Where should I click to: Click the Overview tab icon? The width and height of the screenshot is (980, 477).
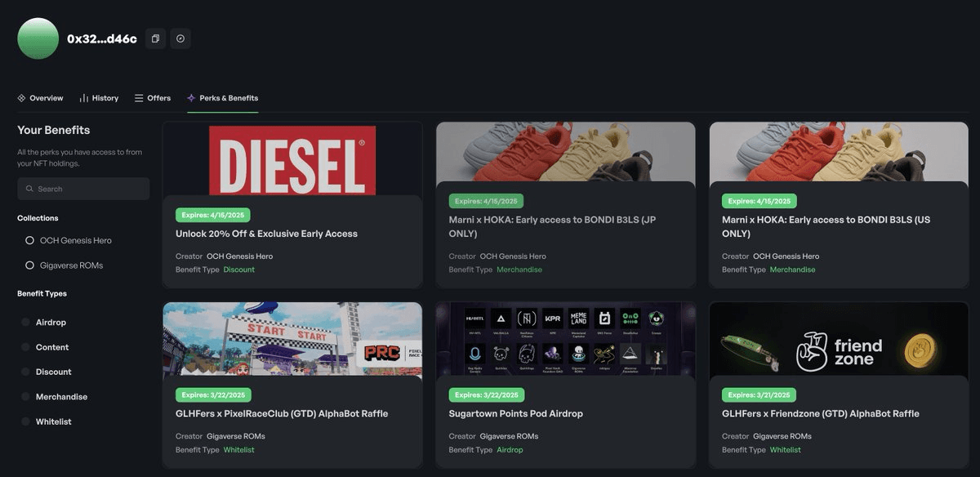click(x=21, y=98)
